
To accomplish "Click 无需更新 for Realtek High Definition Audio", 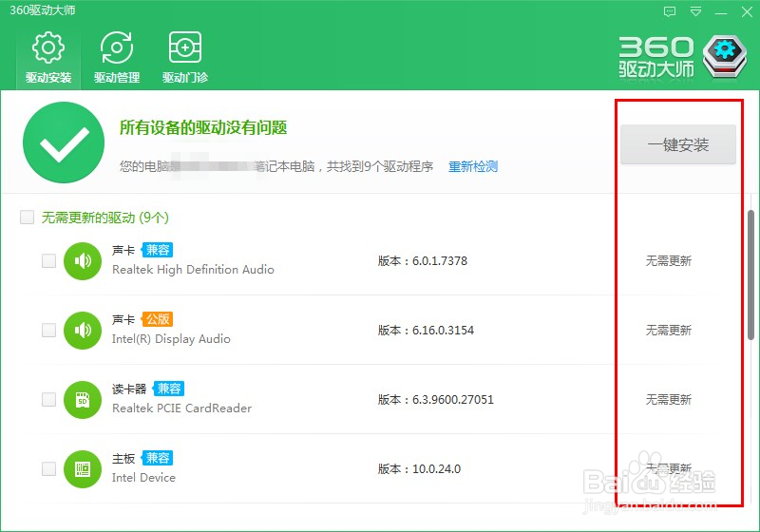I will [x=669, y=260].
